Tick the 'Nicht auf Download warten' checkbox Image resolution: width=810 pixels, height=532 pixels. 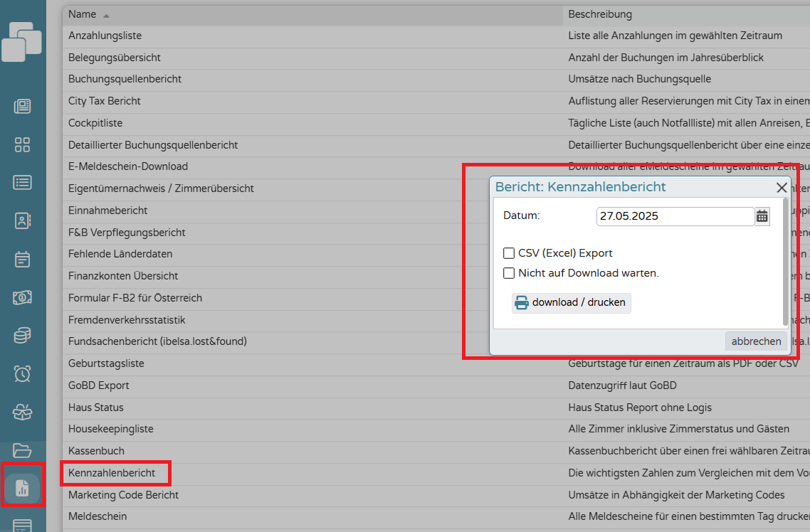click(x=509, y=273)
